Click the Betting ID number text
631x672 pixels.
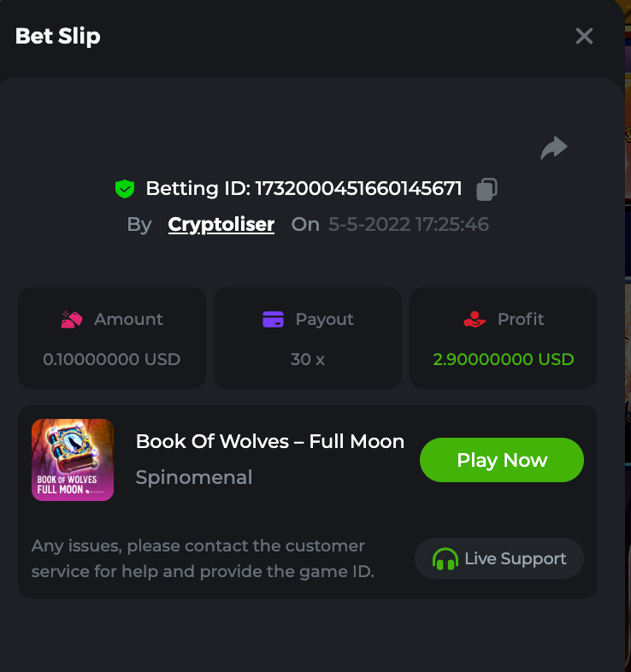(358, 189)
